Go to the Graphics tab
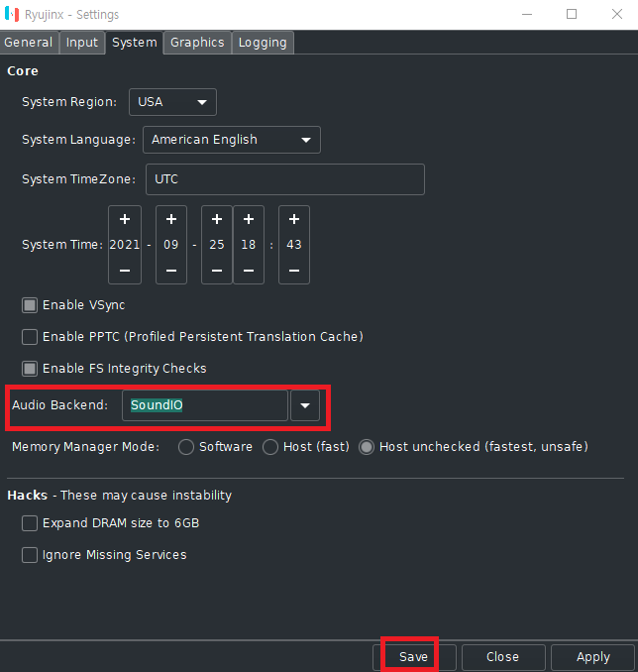 click(x=197, y=43)
